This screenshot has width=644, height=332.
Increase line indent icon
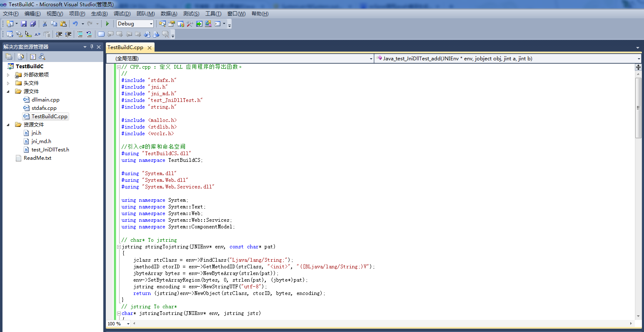[x=68, y=34]
